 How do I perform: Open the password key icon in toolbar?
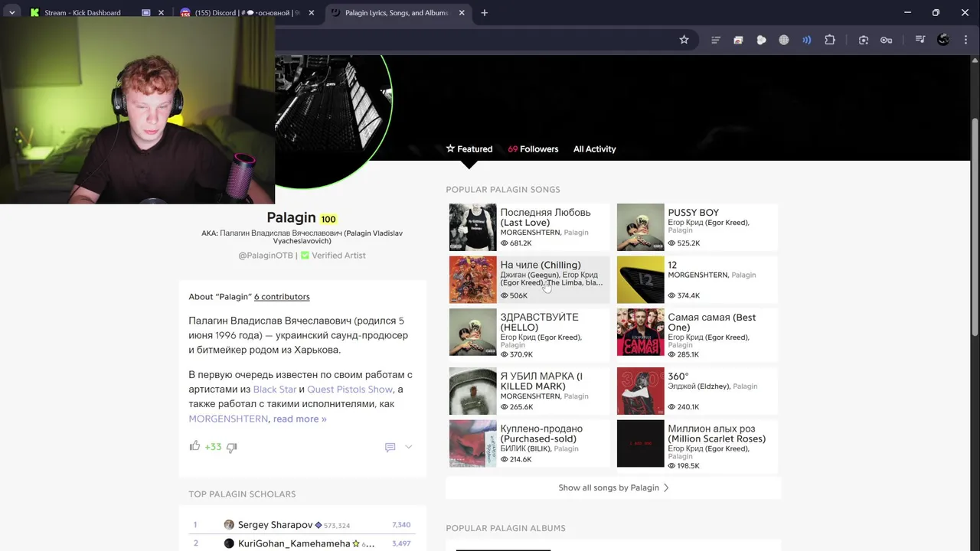tap(886, 40)
